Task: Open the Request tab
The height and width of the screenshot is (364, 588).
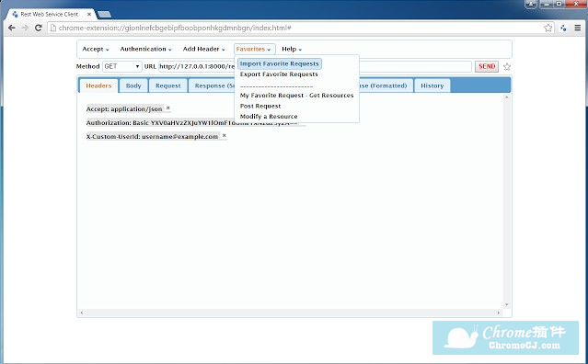Action: pos(168,85)
